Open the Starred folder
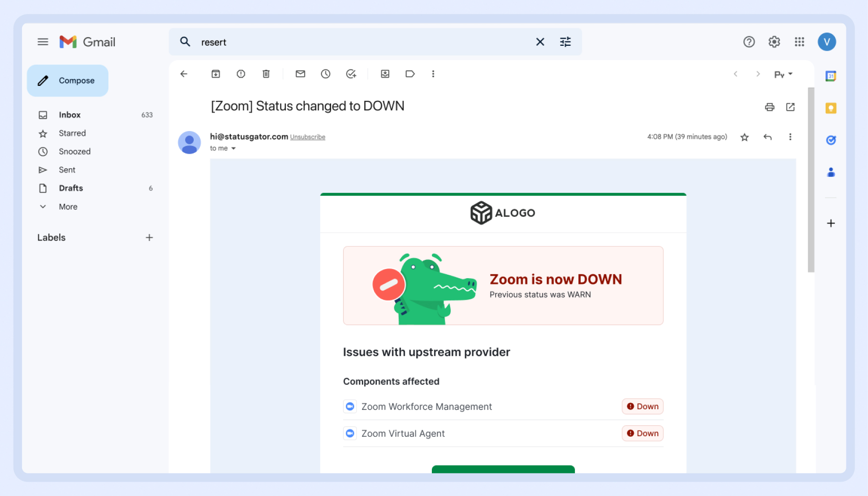Viewport: 868px width, 496px height. [72, 133]
